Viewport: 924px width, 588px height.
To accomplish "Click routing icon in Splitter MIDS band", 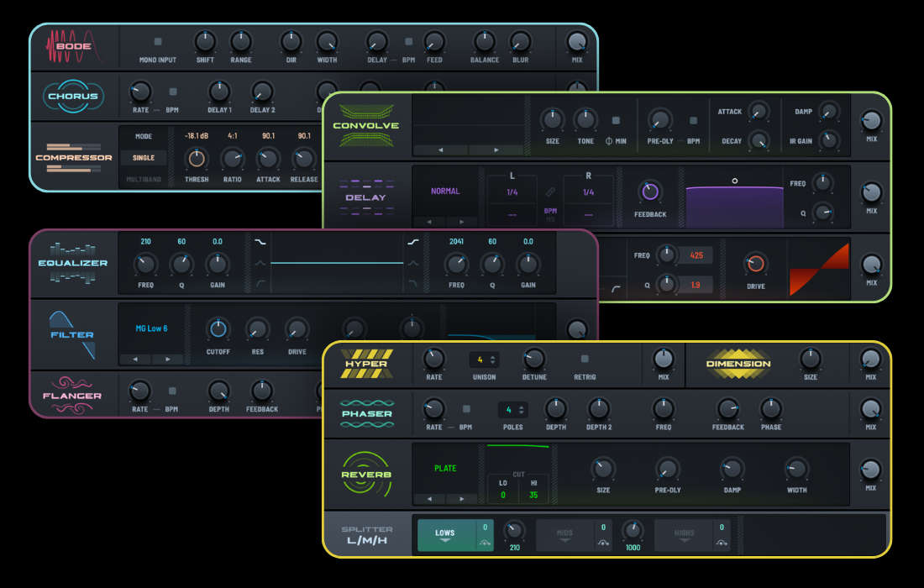I will pyautogui.click(x=603, y=542).
